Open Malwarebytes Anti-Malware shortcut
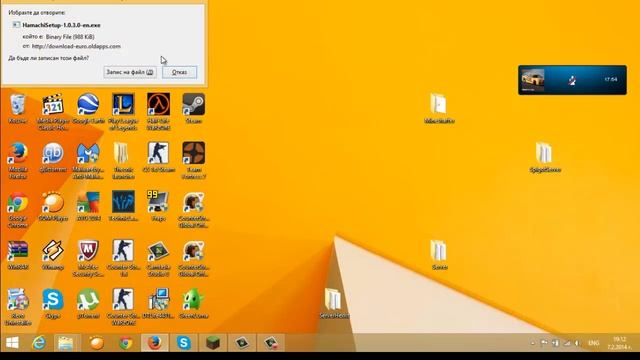The height and width of the screenshot is (360, 640). [88, 161]
